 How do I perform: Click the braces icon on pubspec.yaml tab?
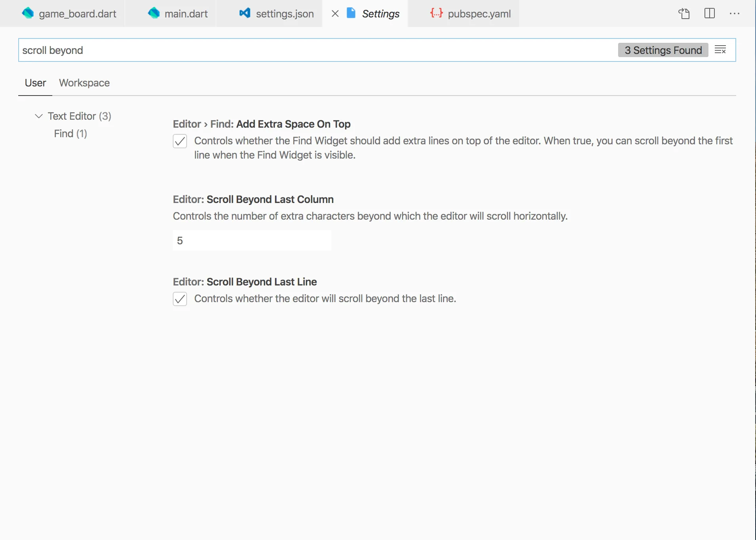pos(436,13)
